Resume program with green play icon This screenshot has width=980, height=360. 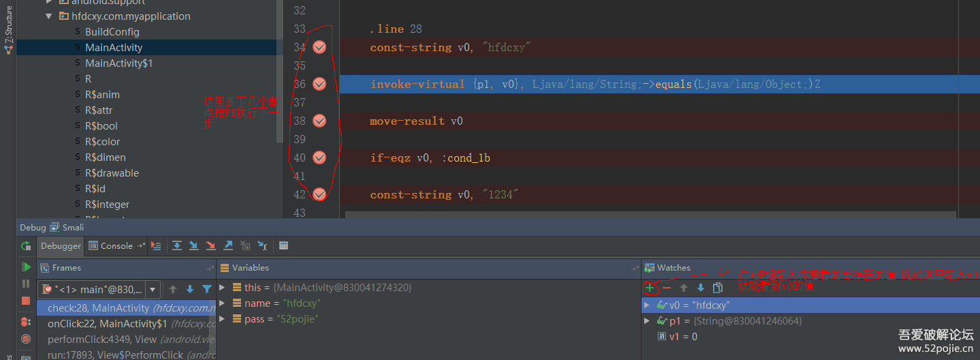point(26,267)
